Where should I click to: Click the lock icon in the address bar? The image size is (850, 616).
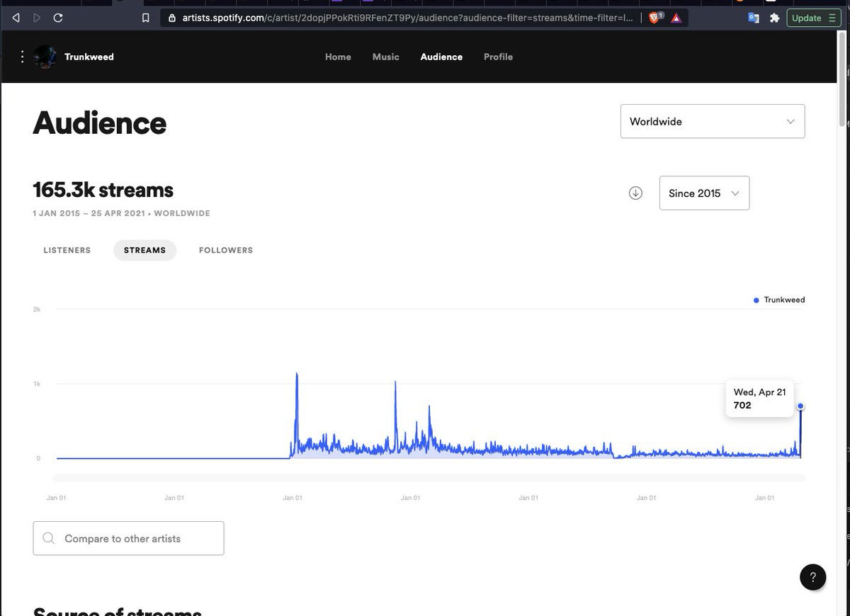tap(172, 18)
